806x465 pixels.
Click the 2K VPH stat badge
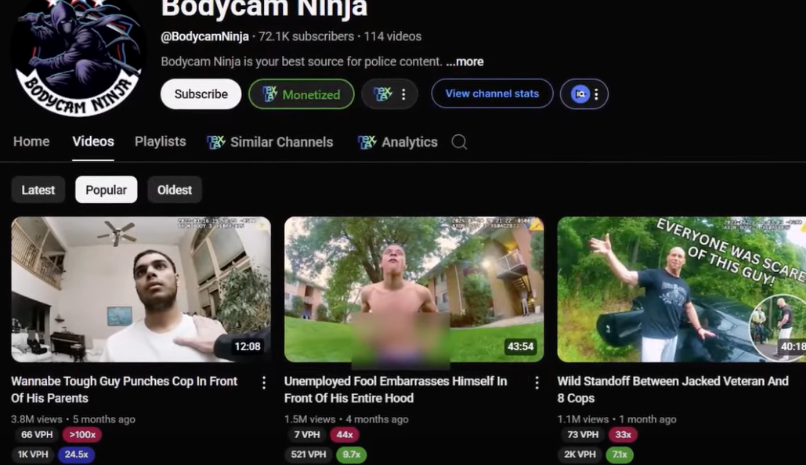(x=580, y=455)
